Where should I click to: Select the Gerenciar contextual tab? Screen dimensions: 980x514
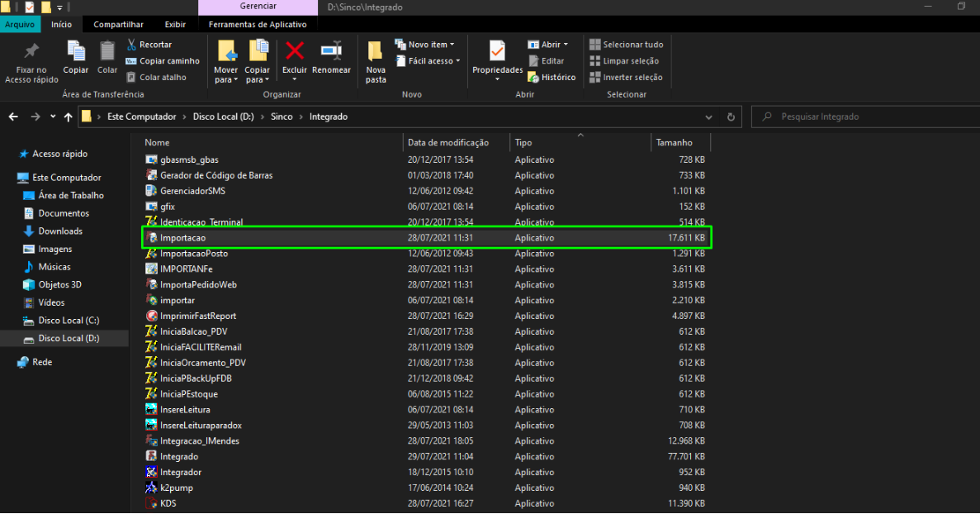pyautogui.click(x=258, y=7)
